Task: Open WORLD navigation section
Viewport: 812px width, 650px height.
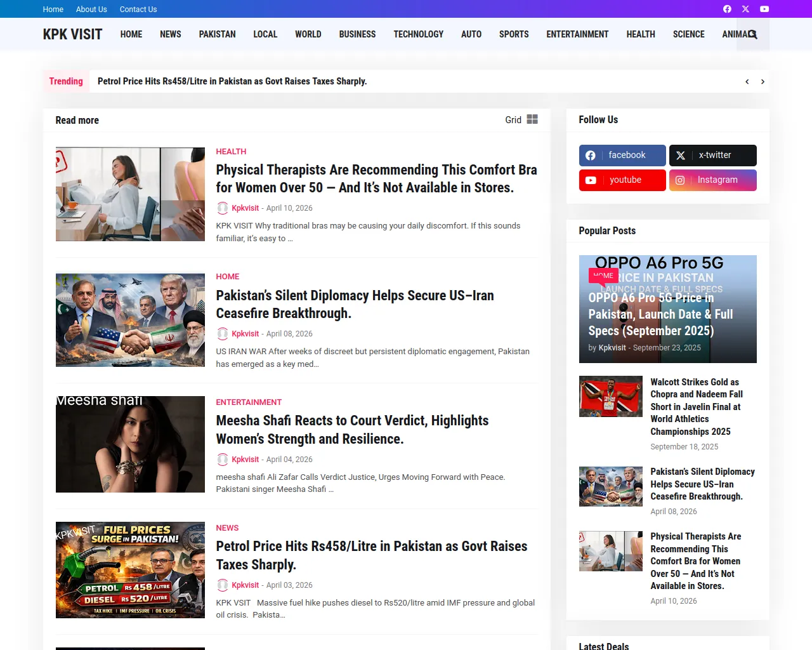Action: coord(308,34)
